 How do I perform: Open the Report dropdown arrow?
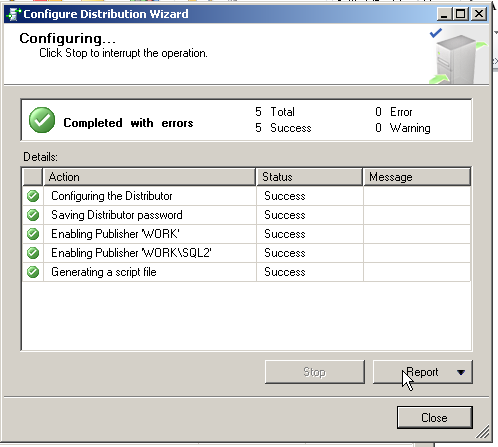[x=461, y=372]
